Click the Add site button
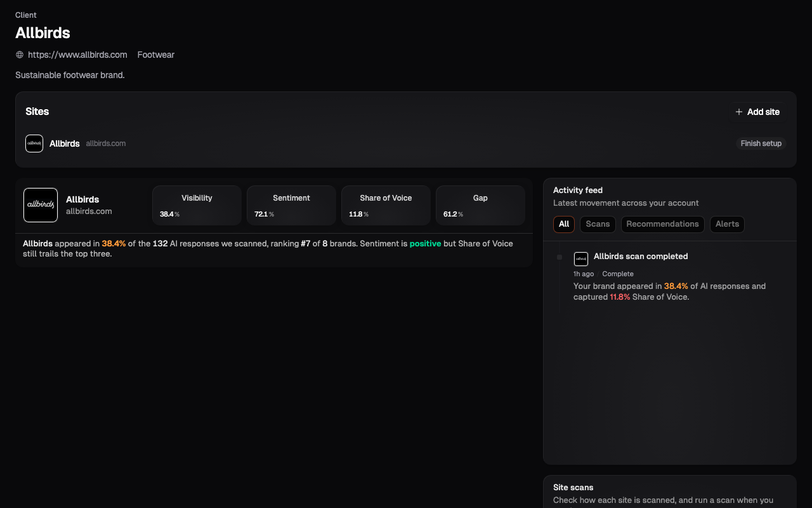 point(757,112)
